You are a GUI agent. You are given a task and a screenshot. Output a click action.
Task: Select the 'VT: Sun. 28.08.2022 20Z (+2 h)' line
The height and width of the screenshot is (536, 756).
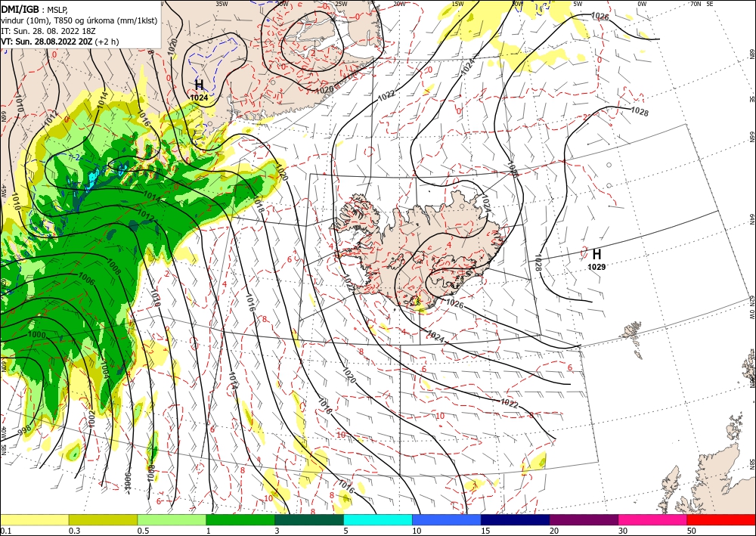60,42
